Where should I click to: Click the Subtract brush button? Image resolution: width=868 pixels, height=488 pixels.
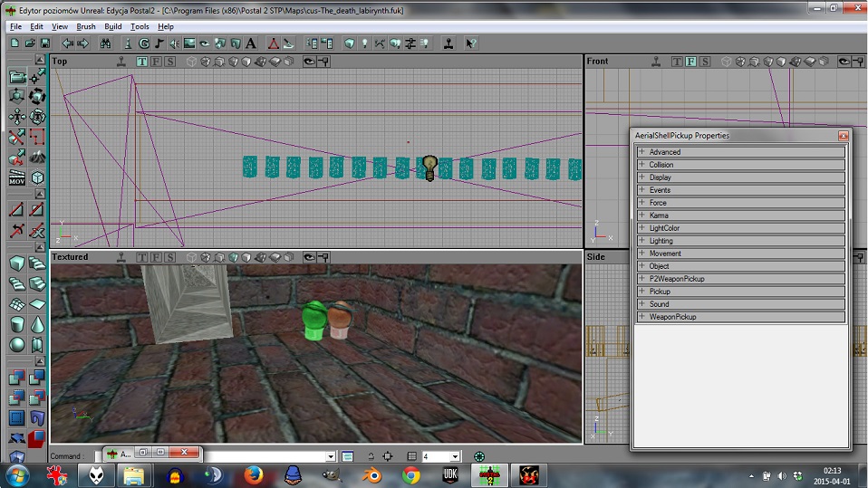pyautogui.click(x=37, y=378)
